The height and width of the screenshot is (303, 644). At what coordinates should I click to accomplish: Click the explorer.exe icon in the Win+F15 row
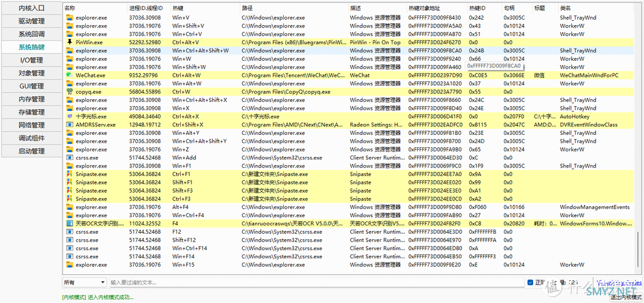pyautogui.click(x=69, y=265)
